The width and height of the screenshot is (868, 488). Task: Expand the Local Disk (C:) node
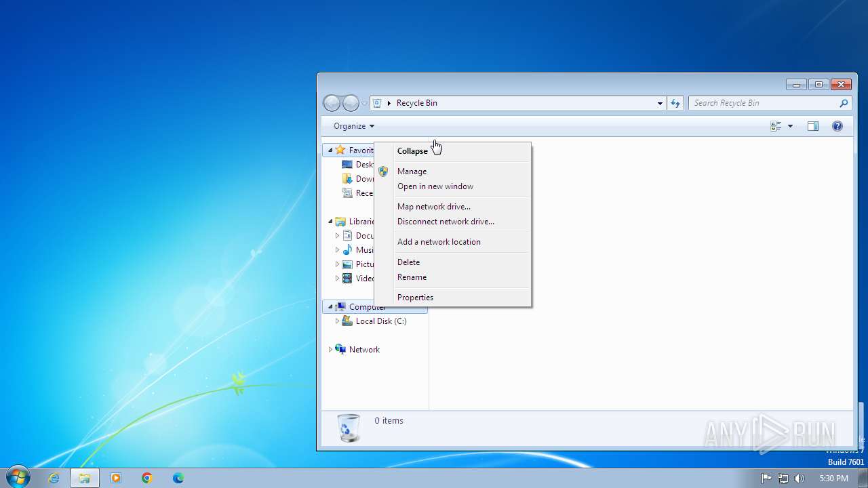(x=337, y=321)
